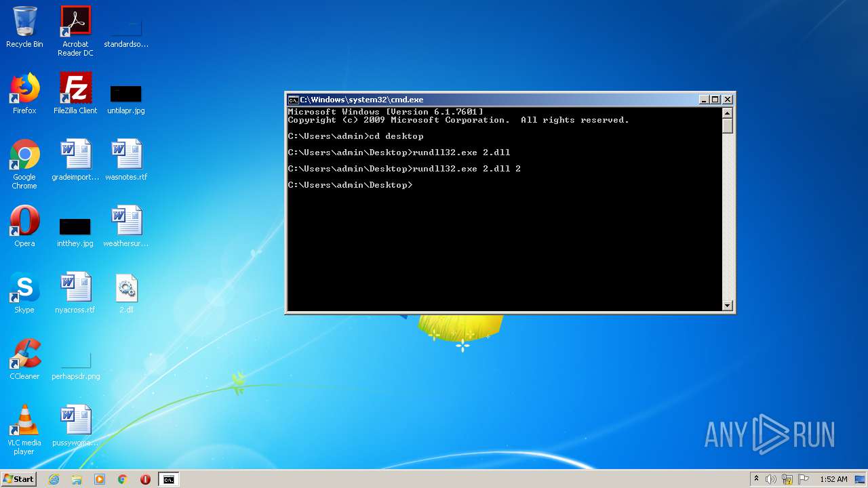Open the Start menu
Image resolution: width=868 pixels, height=488 pixels.
18,479
